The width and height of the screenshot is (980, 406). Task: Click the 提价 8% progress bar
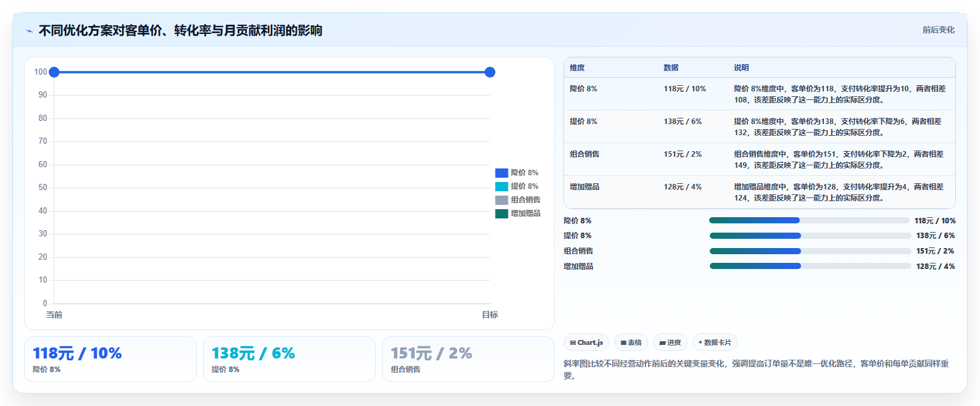point(810,236)
